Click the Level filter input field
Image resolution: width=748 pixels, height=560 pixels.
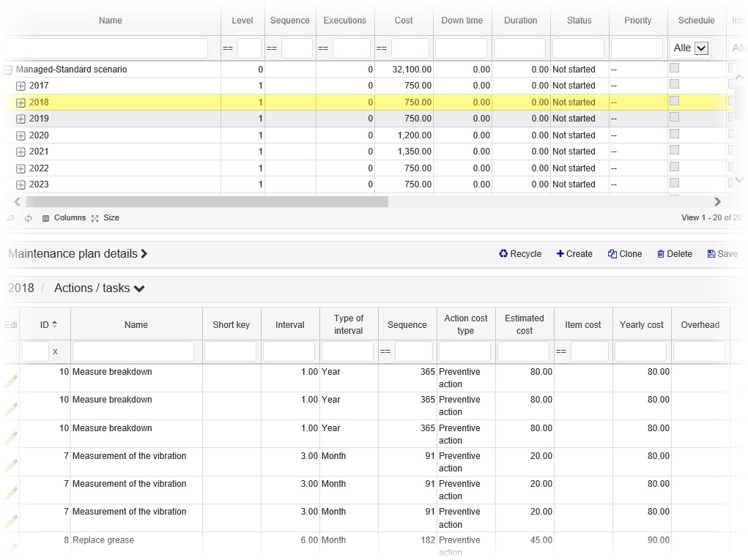250,48
